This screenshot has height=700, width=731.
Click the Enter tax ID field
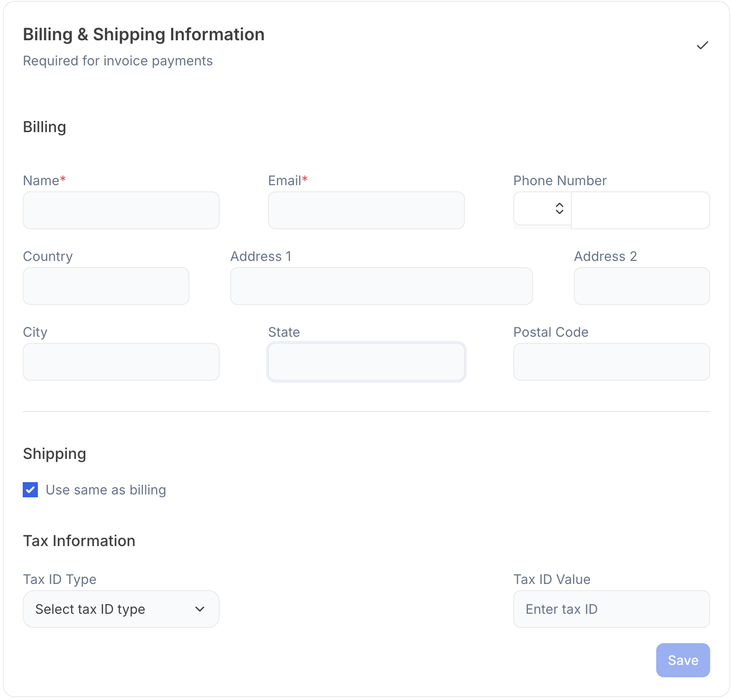(611, 609)
